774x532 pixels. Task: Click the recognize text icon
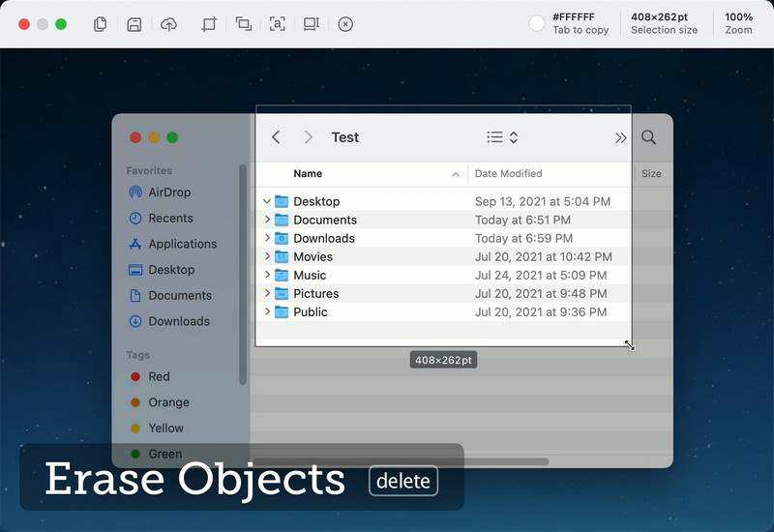coord(278,23)
